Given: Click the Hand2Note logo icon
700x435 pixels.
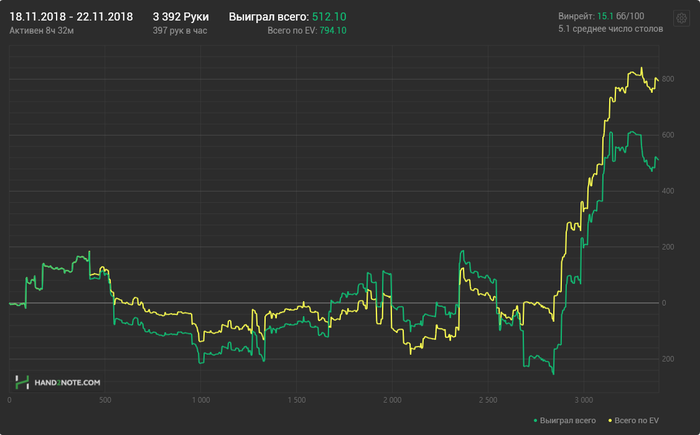Looking at the screenshot, I should tap(22, 382).
